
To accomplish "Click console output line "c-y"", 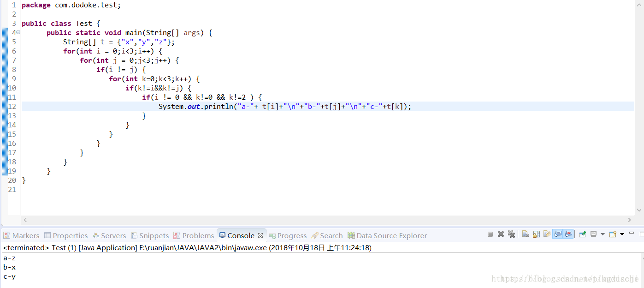I will coord(9,276).
